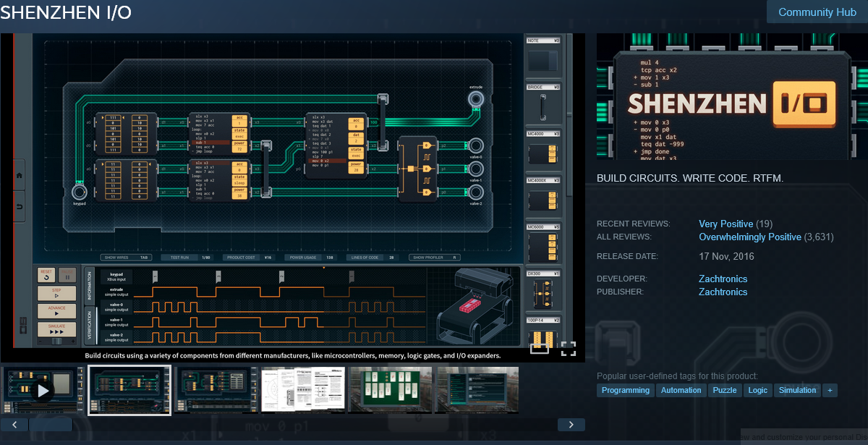Select the Logic tag

[x=757, y=391]
